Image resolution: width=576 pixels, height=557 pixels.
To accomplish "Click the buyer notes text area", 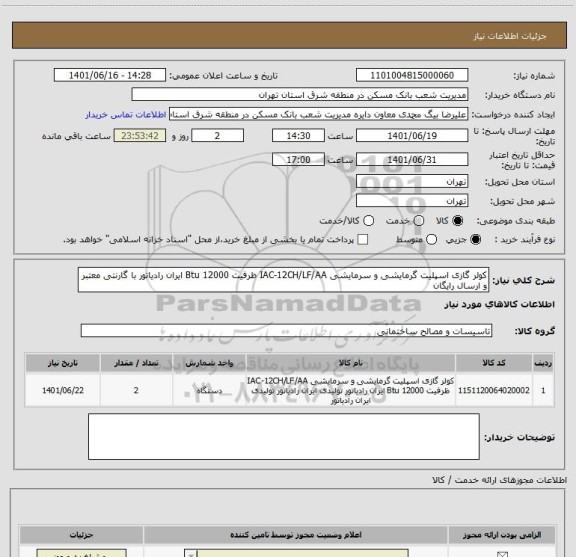I will click(284, 436).
